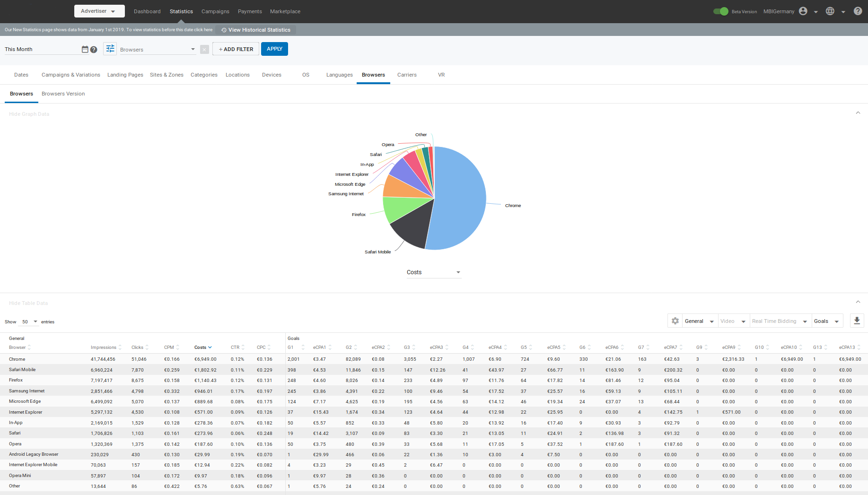Click the date filter help icon
The image size is (868, 495).
point(94,50)
